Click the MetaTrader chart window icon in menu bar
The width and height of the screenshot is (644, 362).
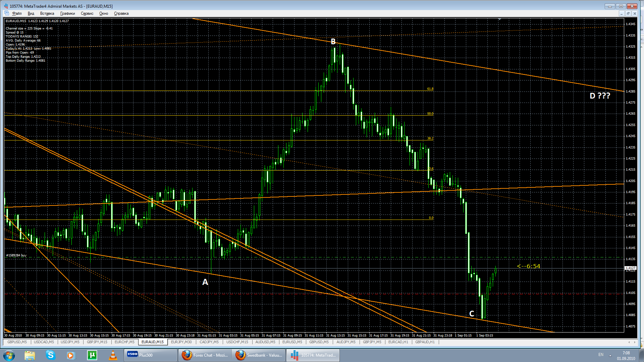7,13
